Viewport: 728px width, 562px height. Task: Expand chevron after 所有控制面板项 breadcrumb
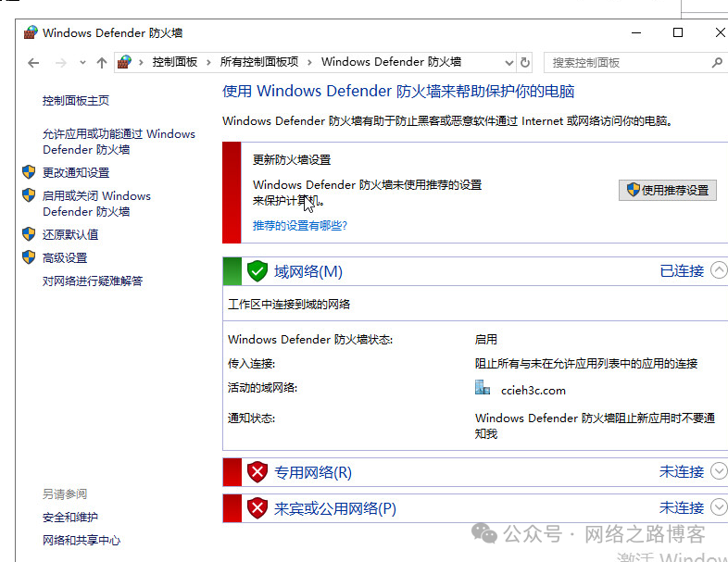click(x=309, y=62)
